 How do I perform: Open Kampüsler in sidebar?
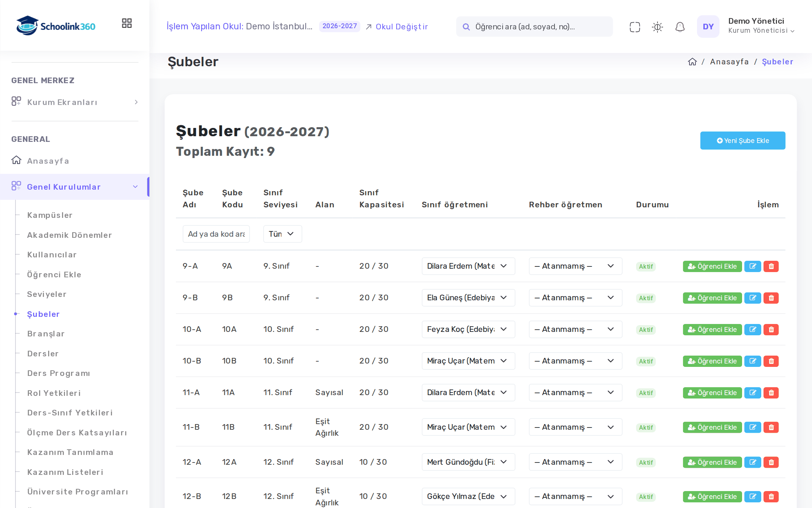[50, 215]
